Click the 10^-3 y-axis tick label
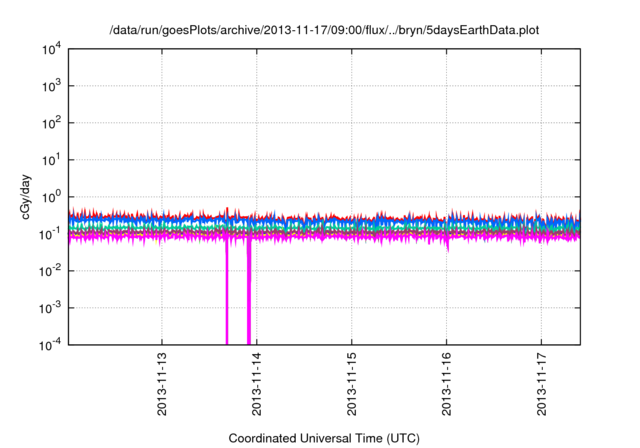Viewport: 640px width, 448px height. point(50,308)
